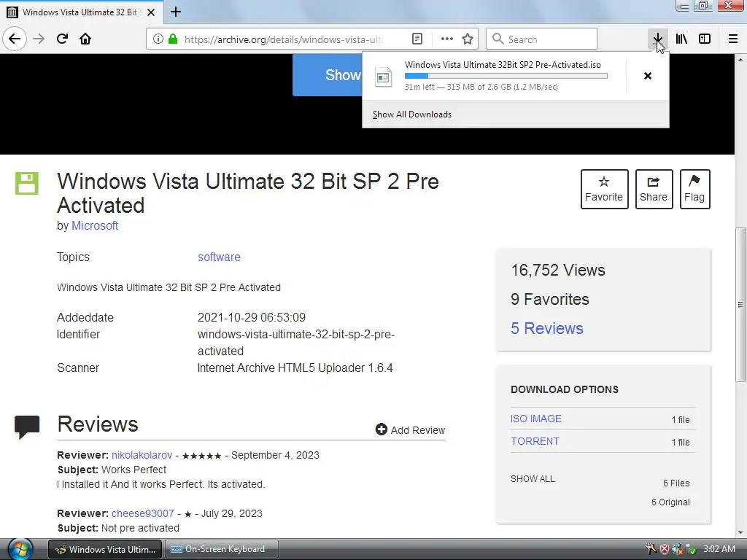Viewport: 747px width, 560px height.
Task: Cancel the ISO download with the X
Action: 648,76
